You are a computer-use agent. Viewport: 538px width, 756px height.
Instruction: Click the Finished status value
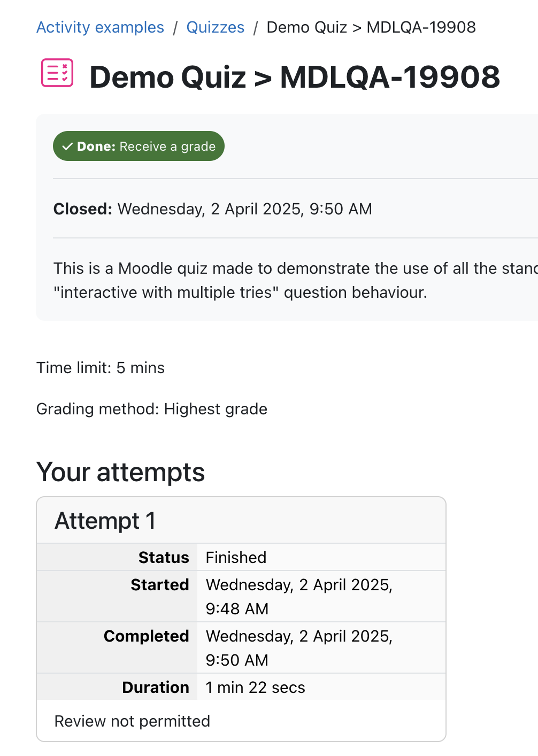(236, 558)
